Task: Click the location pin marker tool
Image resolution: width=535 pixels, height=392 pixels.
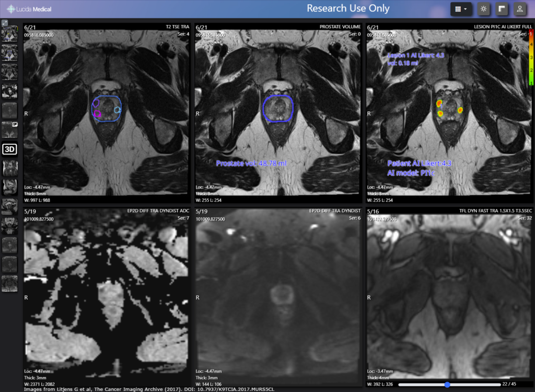Action: point(519,9)
